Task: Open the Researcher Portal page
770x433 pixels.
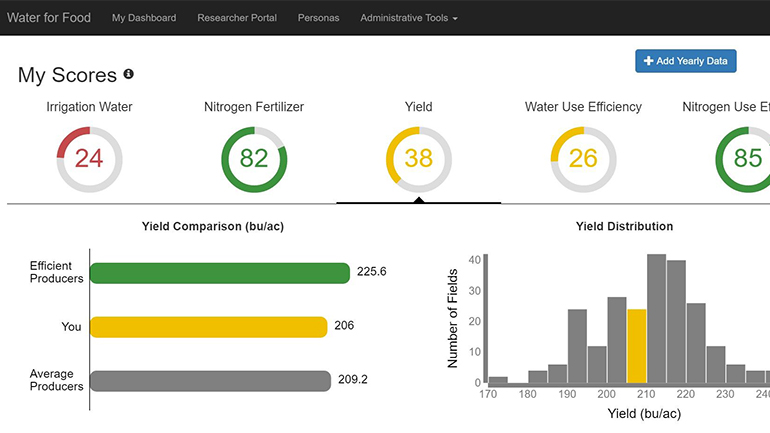Action: pyautogui.click(x=237, y=18)
